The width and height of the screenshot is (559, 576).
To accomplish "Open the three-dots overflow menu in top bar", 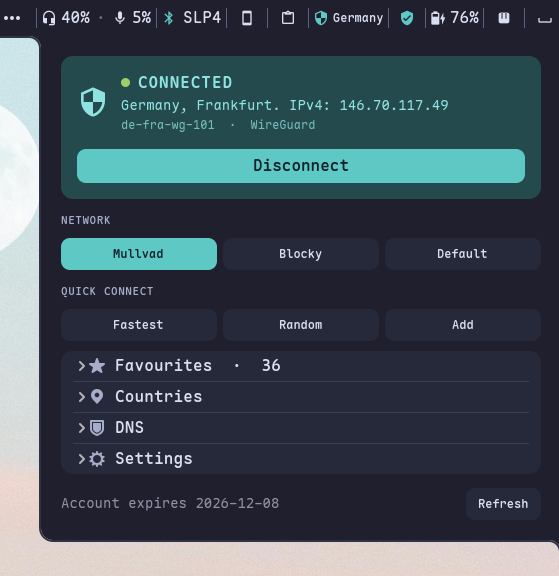I will [x=12, y=18].
